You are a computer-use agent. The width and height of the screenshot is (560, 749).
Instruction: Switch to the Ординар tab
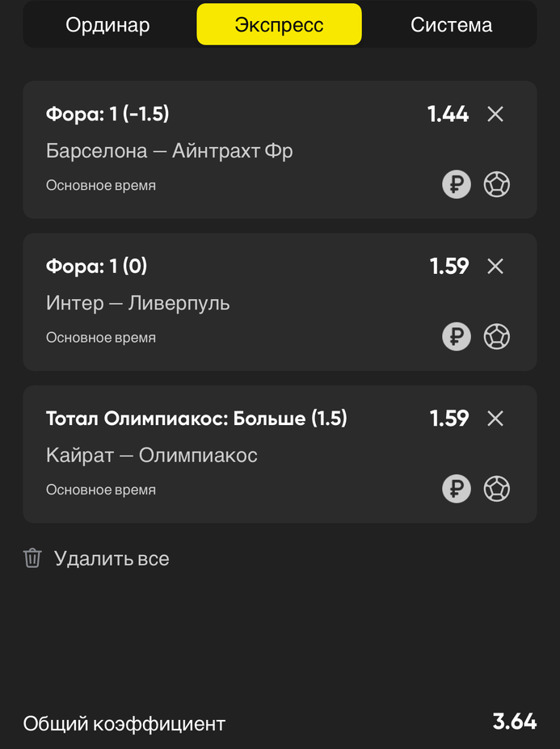point(107,25)
